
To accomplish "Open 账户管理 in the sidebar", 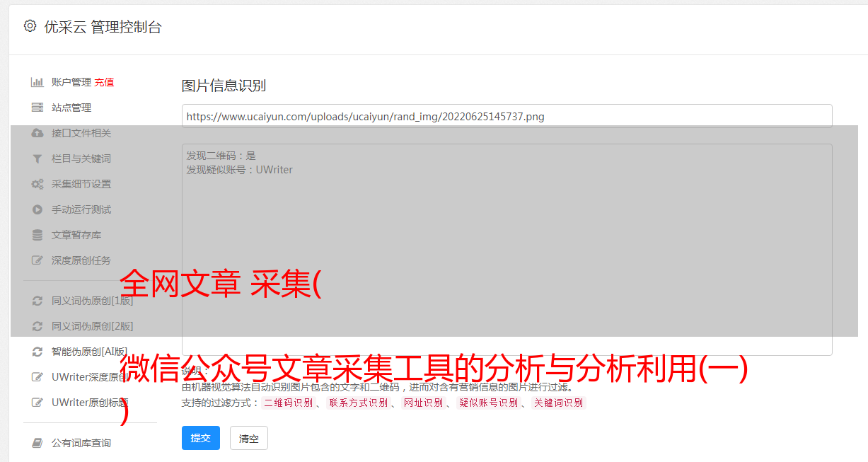I will click(x=71, y=82).
